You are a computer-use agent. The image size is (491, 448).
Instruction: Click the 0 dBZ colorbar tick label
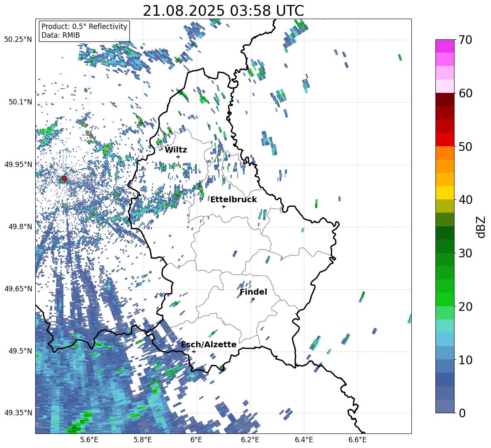(462, 413)
